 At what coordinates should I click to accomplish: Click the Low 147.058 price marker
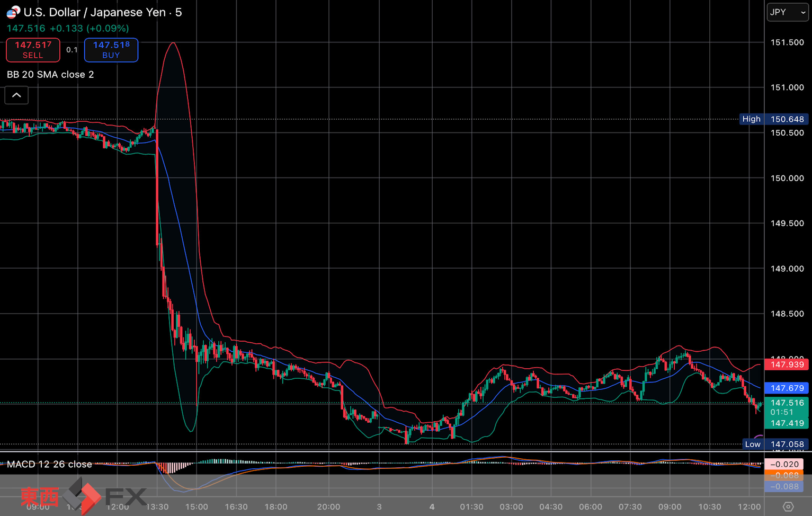[774, 444]
